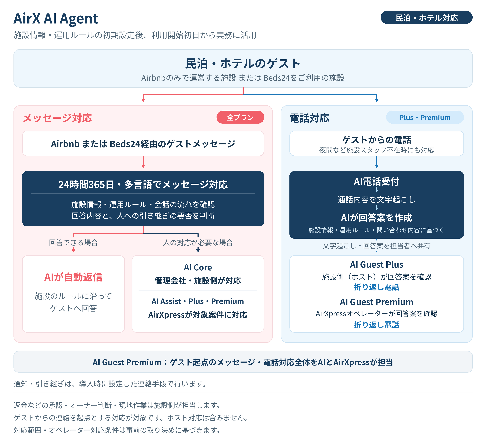Click the Plus・Premium pill label
Viewport: 486px width, 448px height.
click(425, 117)
